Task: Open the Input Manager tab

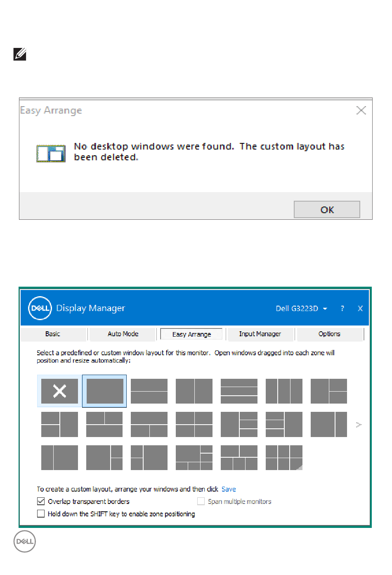Action: (260, 334)
